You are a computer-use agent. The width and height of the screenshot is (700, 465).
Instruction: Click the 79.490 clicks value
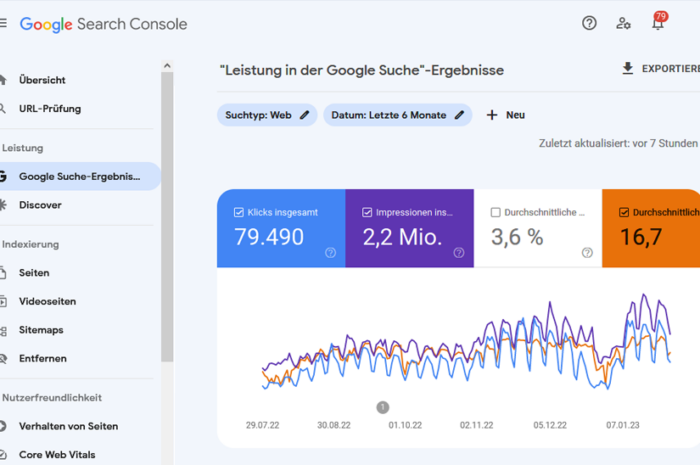coord(269,237)
